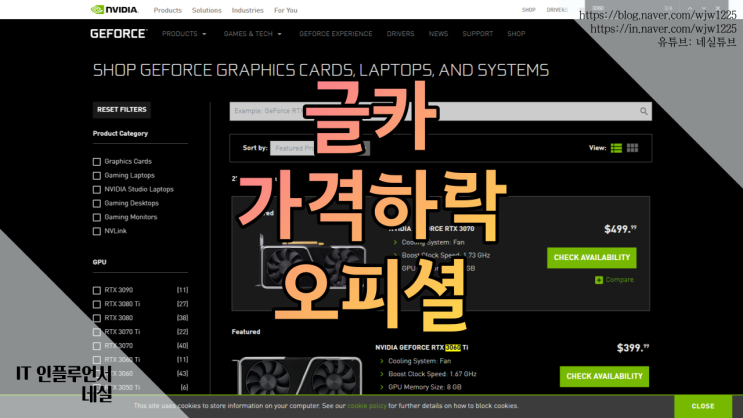The width and height of the screenshot is (743, 418).
Task: Check the Graphics Cards category
Action: 97,162
